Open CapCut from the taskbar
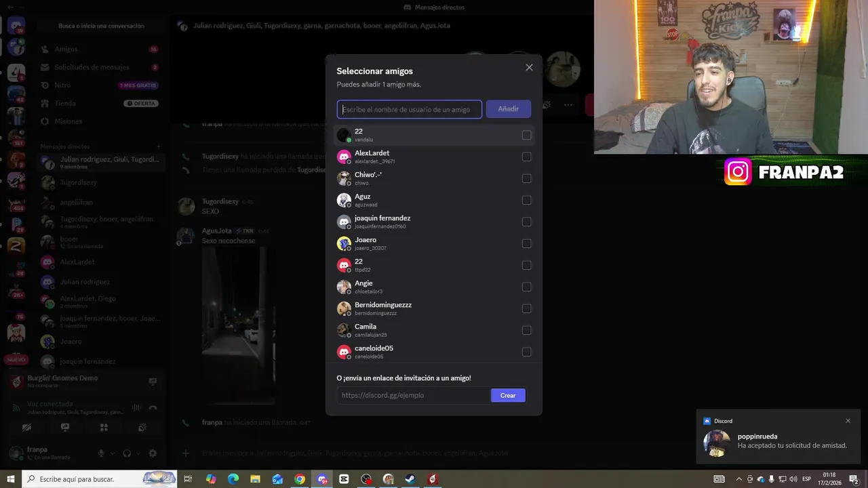This screenshot has height=488, width=868. 344,479
